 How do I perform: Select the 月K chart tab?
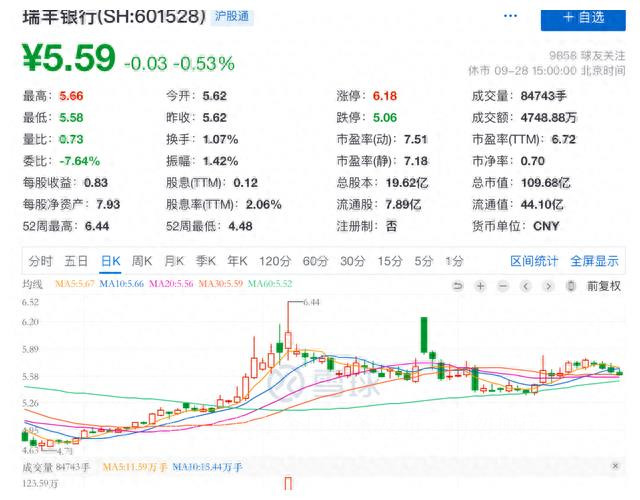click(x=174, y=261)
